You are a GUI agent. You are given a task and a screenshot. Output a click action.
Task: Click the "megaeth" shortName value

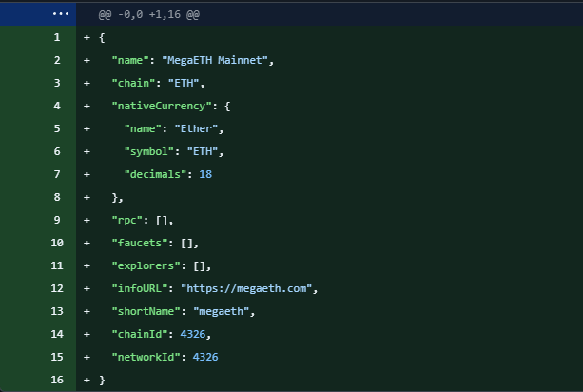tap(221, 311)
